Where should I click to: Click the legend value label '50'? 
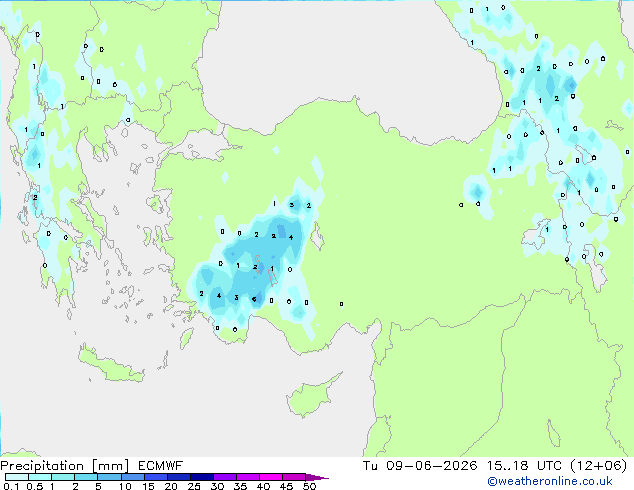pyautogui.click(x=309, y=486)
